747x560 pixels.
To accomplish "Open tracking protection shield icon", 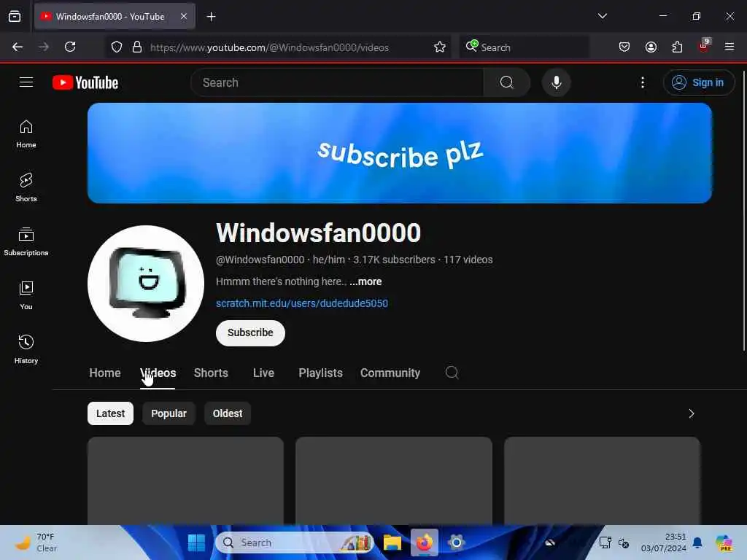I will pos(117,47).
